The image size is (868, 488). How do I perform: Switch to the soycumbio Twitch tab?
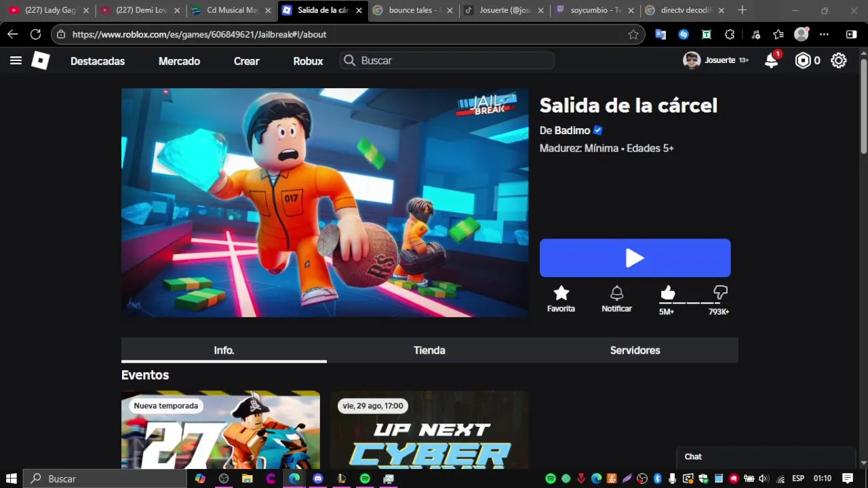click(594, 10)
